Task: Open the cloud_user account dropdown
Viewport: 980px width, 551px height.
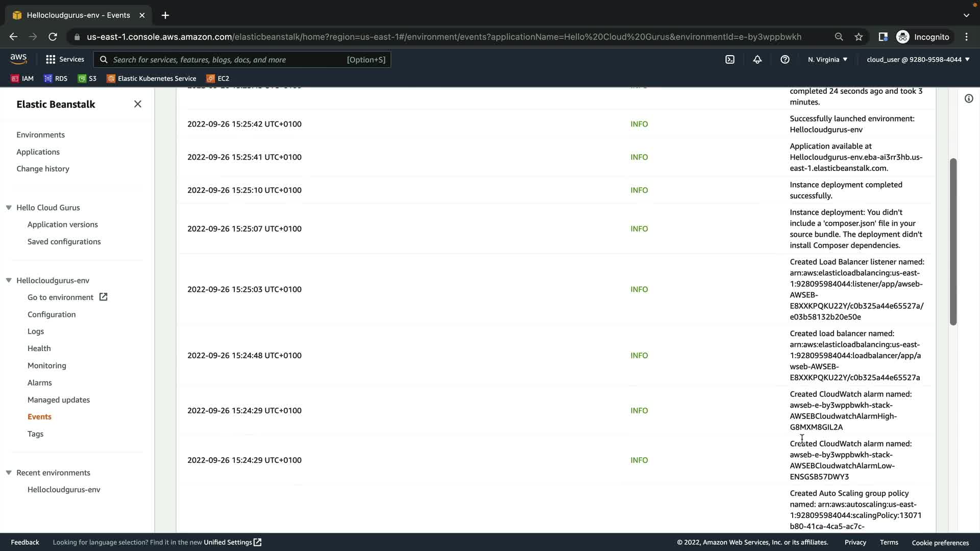Action: tap(918, 60)
